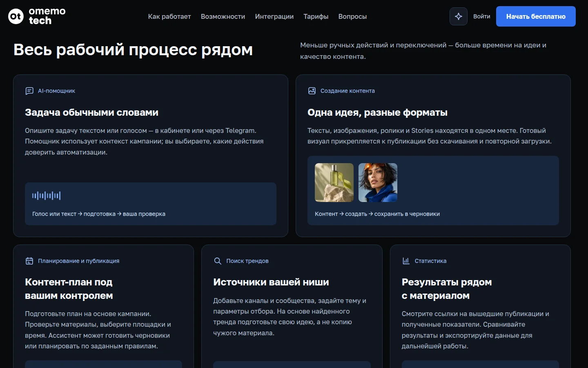The image size is (588, 368).
Task: Click the Начать бесплатно button
Action: point(536,16)
